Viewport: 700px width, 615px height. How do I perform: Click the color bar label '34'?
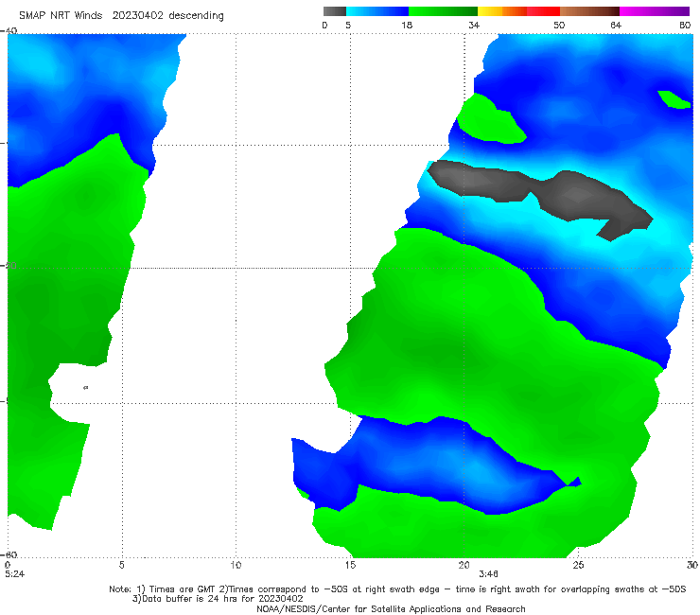click(474, 26)
